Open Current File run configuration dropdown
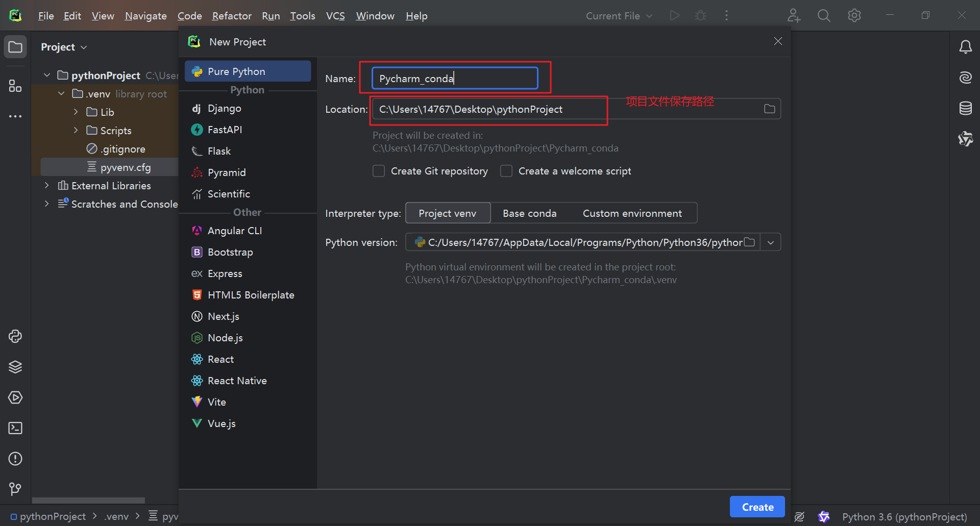This screenshot has width=980, height=526. click(619, 16)
